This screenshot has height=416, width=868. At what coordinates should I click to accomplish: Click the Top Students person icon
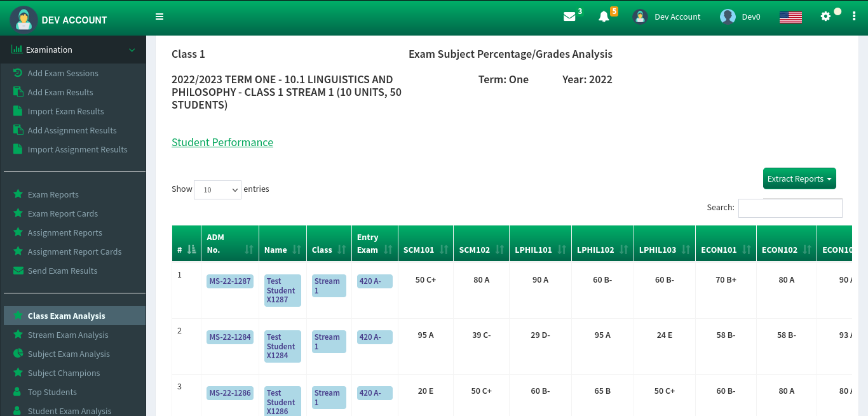tap(17, 392)
